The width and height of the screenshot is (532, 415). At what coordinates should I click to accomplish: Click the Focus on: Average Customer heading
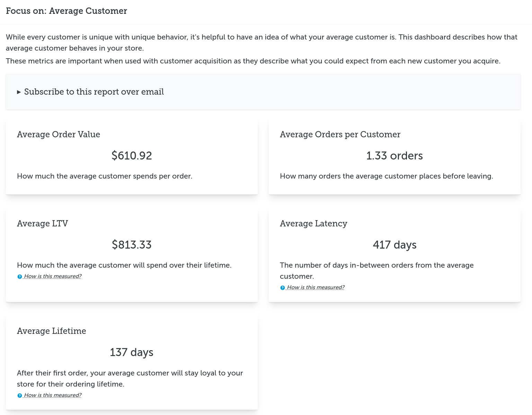pyautogui.click(x=66, y=11)
